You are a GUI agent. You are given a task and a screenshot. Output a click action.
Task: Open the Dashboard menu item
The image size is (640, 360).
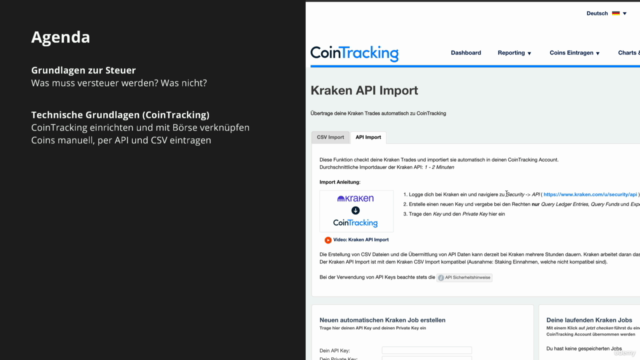[x=466, y=53]
